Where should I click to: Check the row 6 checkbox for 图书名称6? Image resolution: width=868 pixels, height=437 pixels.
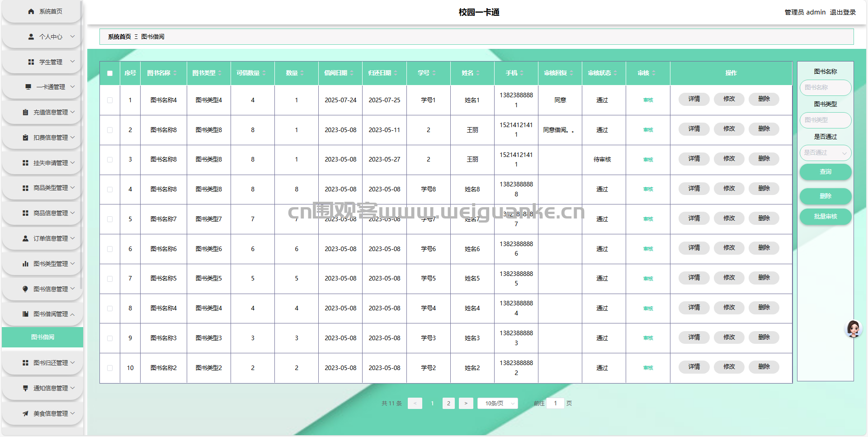110,249
